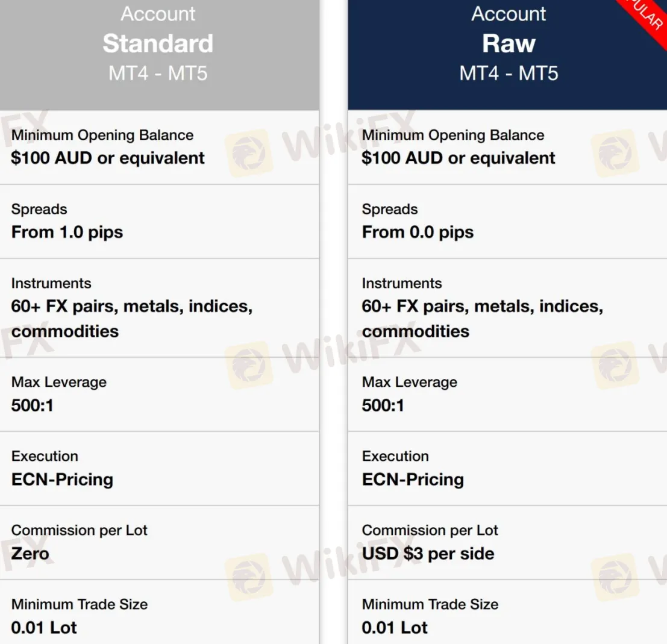Click Raw Minimum Trade Size 0.01 Lot
Viewport: 667px width, 644px height.
click(394, 627)
